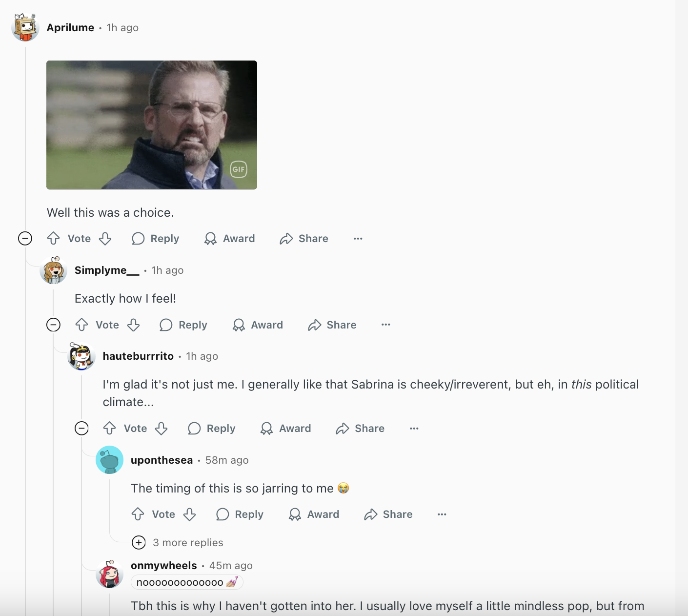688x616 pixels.
Task: Collapse Simplyme__'s reply thread
Action: click(53, 325)
